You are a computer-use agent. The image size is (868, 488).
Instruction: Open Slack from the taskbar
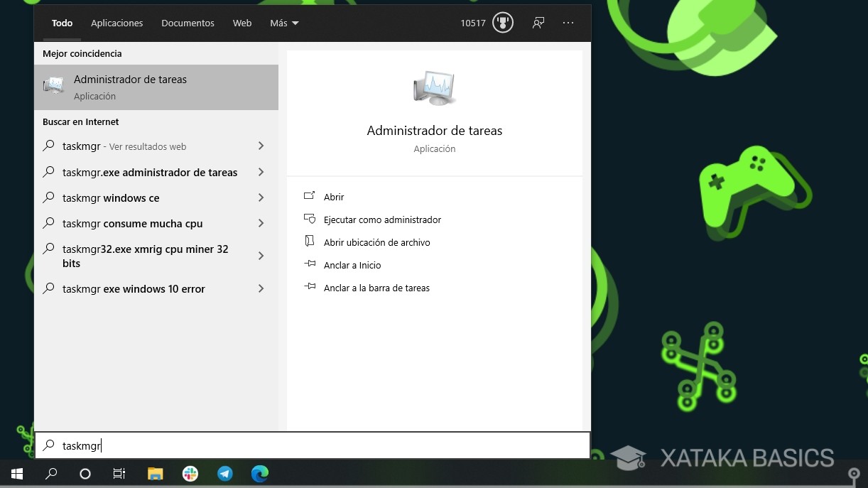pos(190,473)
